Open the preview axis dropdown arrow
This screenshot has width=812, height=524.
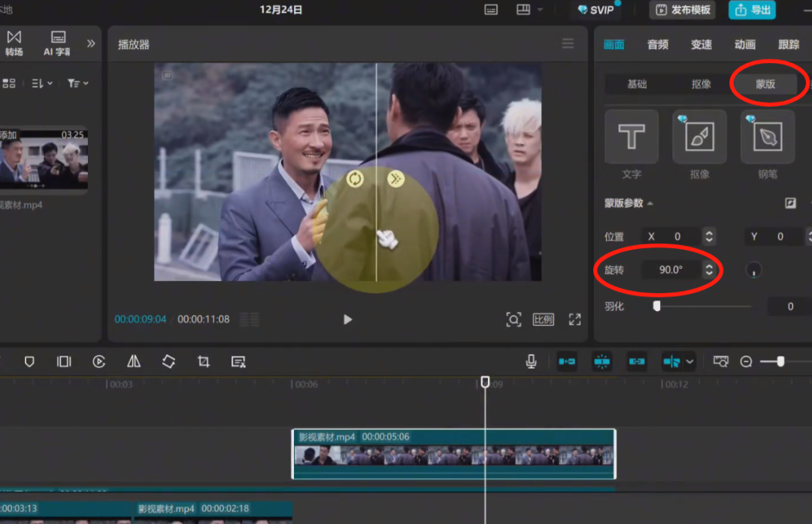pyautogui.click(x=689, y=362)
